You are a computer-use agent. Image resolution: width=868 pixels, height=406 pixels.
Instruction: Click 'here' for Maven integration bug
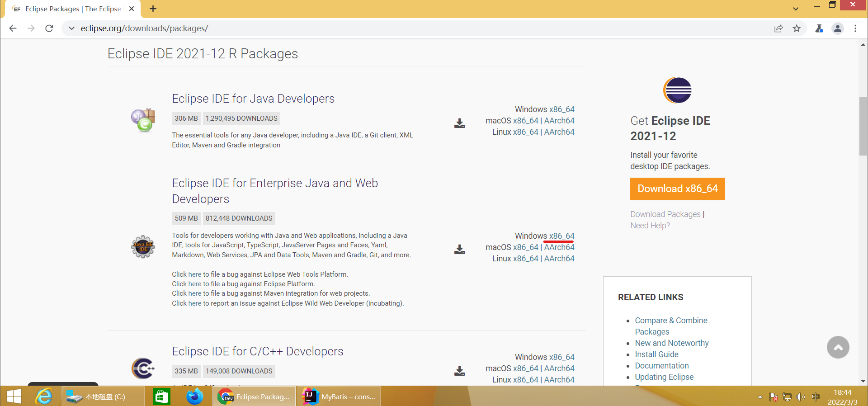195,293
